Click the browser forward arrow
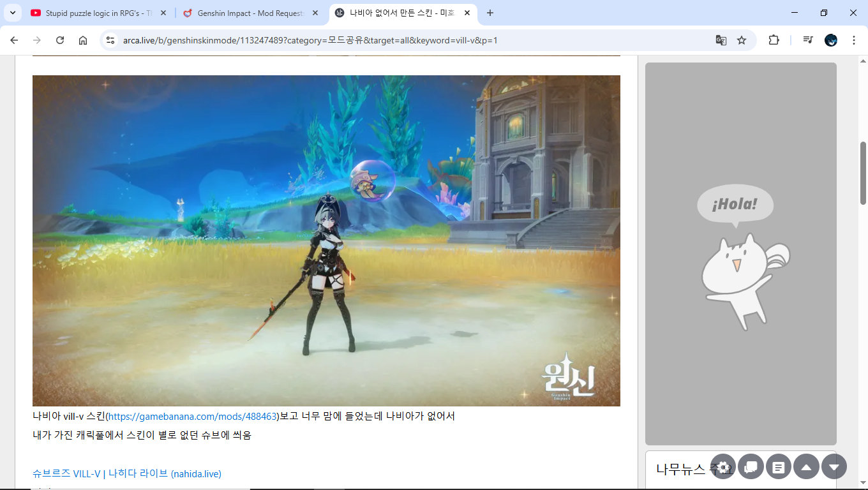The height and width of the screenshot is (490, 868). (37, 40)
